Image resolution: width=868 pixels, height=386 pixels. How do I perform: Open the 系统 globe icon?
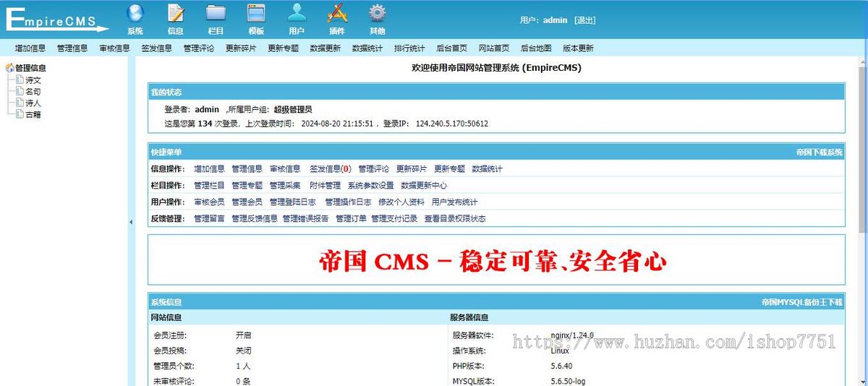135,13
